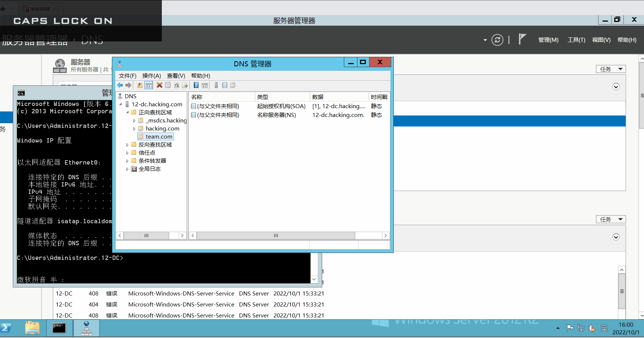Expand the hacking.com zone node
The height and width of the screenshot is (338, 644).
[x=134, y=129]
